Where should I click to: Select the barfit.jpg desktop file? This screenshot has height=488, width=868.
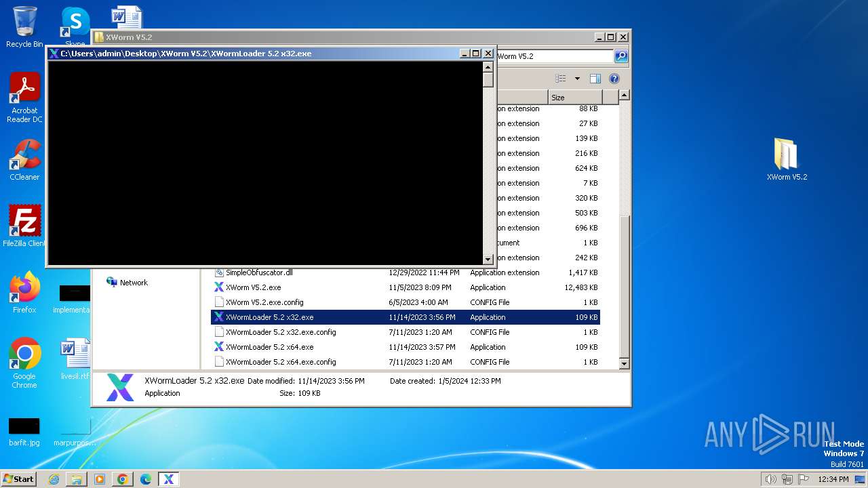24,432
